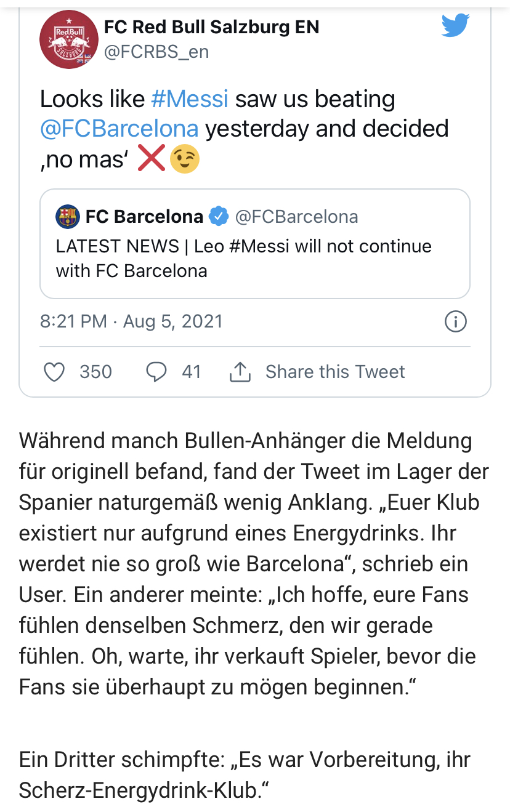Screen dimensions: 510x812
Task: Click the Share this Tweet text
Action: 335,372
